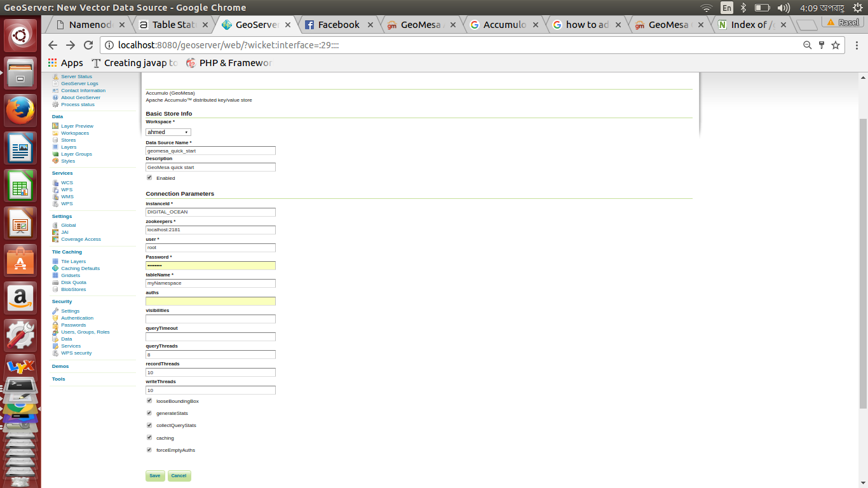Click the Contact Information icon
Viewport: 868px width, 488px height.
coord(55,91)
